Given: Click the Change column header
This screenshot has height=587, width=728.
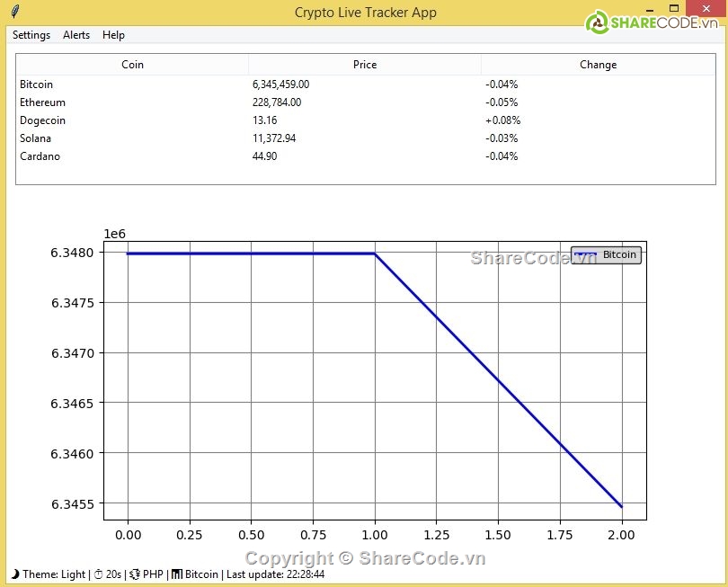Looking at the screenshot, I should tap(598, 65).
